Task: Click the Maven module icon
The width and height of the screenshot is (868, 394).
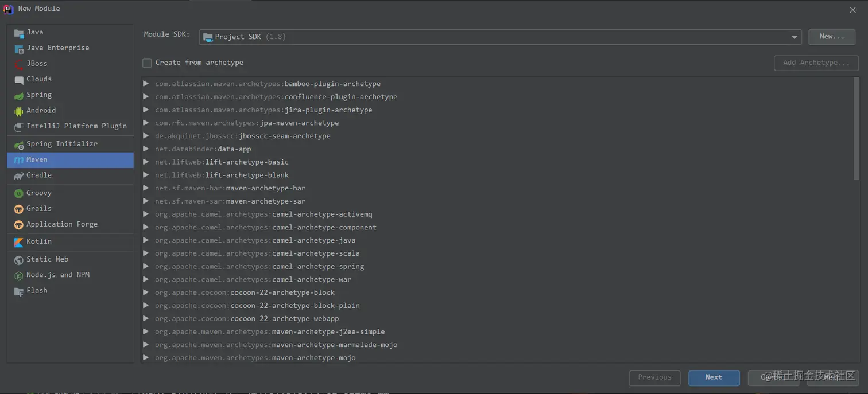Action: click(19, 160)
